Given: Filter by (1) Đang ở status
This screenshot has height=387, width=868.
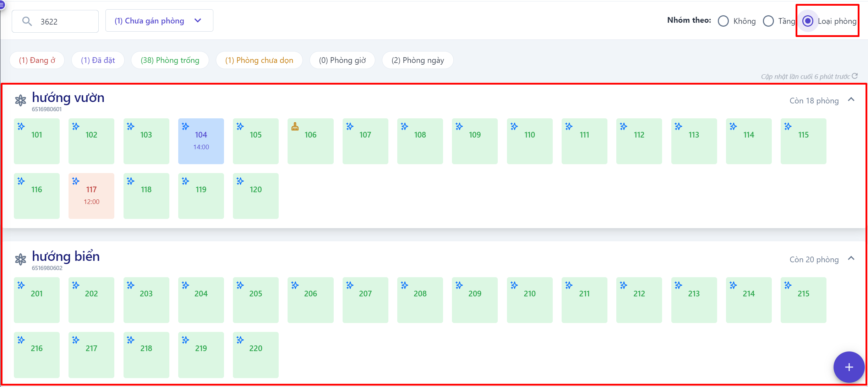Looking at the screenshot, I should (37, 60).
